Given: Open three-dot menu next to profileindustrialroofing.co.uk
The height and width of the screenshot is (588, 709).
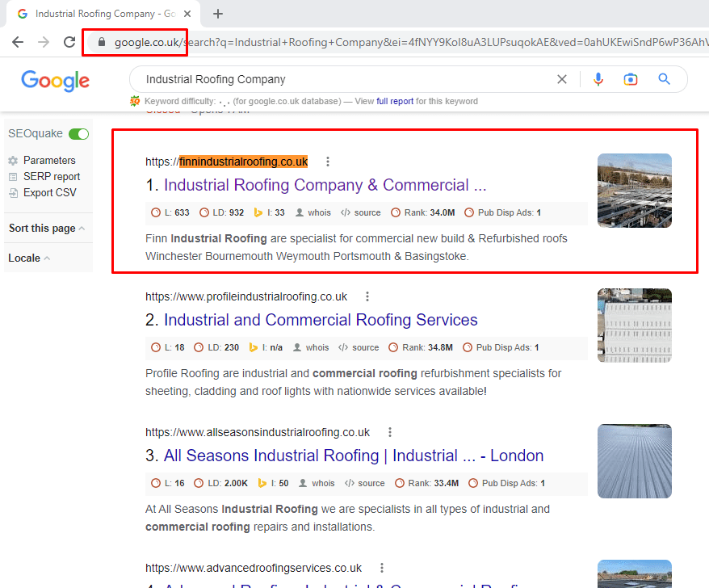Looking at the screenshot, I should click(x=367, y=296).
